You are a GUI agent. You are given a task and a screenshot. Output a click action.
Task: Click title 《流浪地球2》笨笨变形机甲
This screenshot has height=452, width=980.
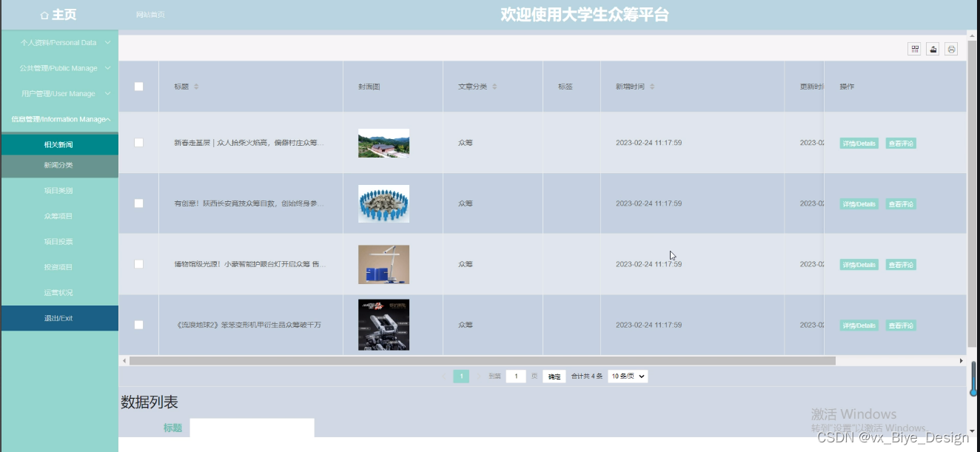(247, 325)
